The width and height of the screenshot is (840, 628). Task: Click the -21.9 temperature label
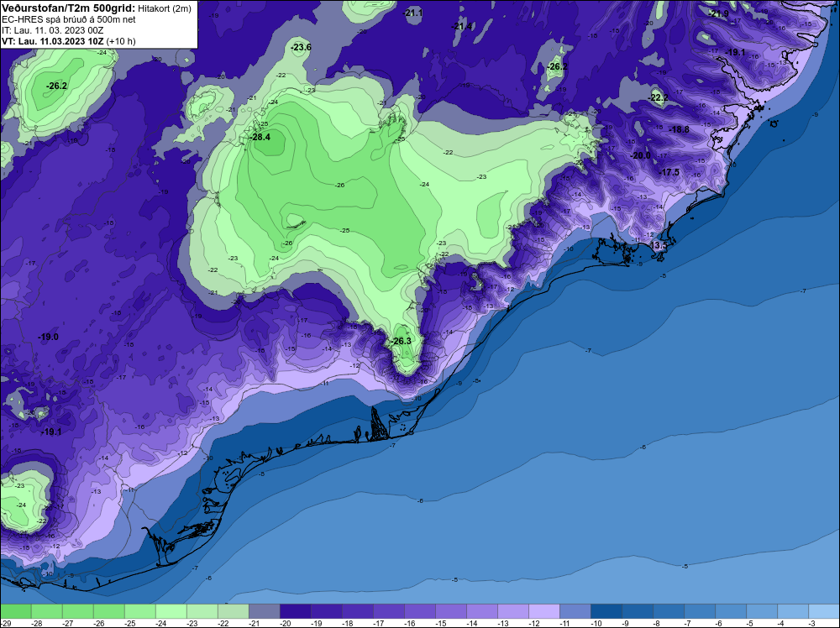coord(719,14)
